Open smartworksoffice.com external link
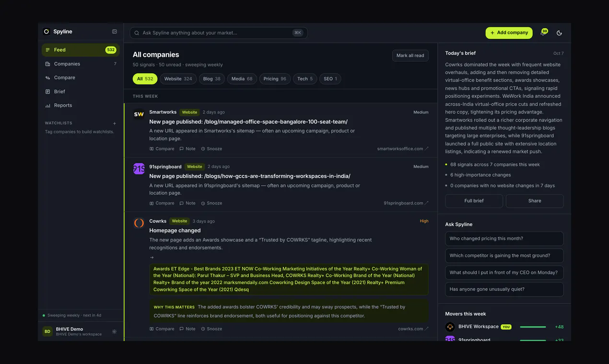 point(403,149)
